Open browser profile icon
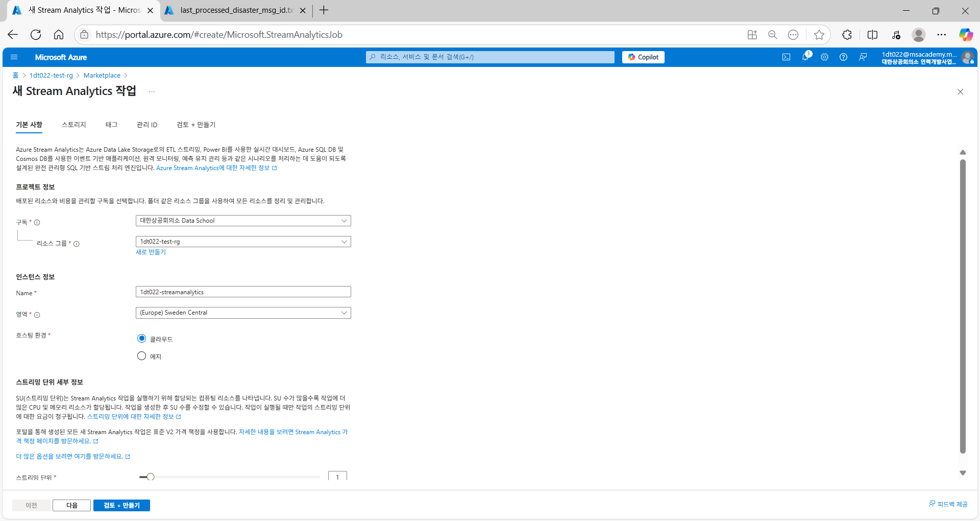The width and height of the screenshot is (980, 521). click(919, 35)
